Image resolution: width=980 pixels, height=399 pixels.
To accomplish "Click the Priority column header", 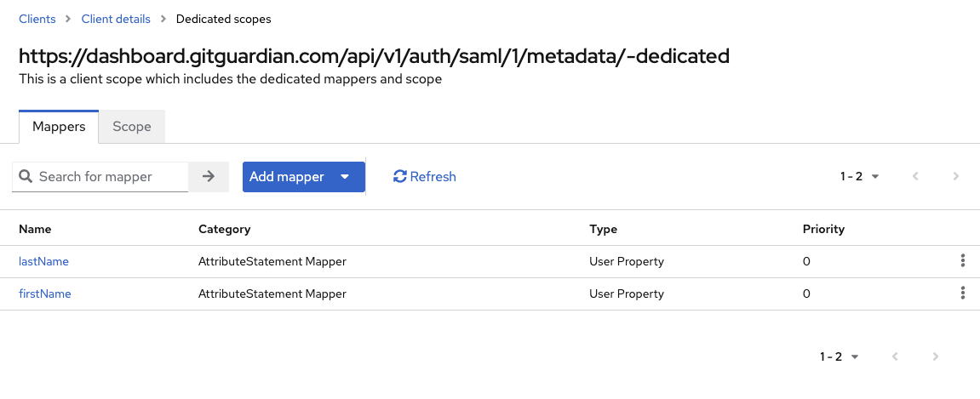I will (823, 229).
